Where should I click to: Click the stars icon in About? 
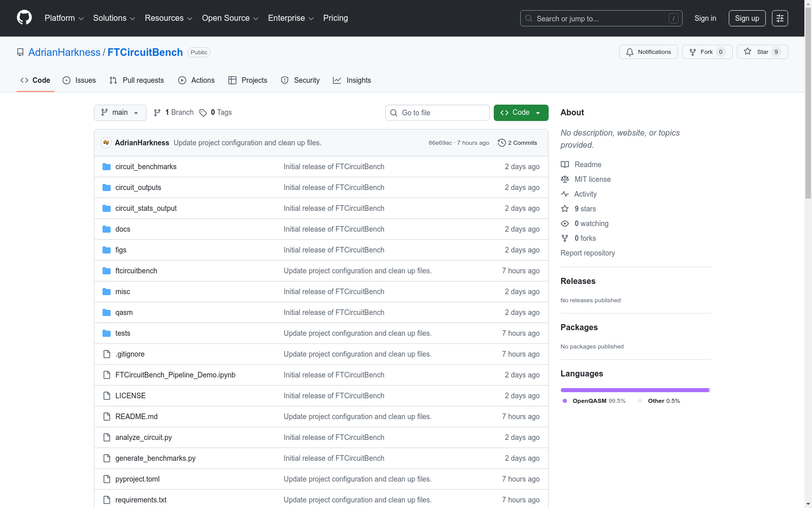[565, 209]
